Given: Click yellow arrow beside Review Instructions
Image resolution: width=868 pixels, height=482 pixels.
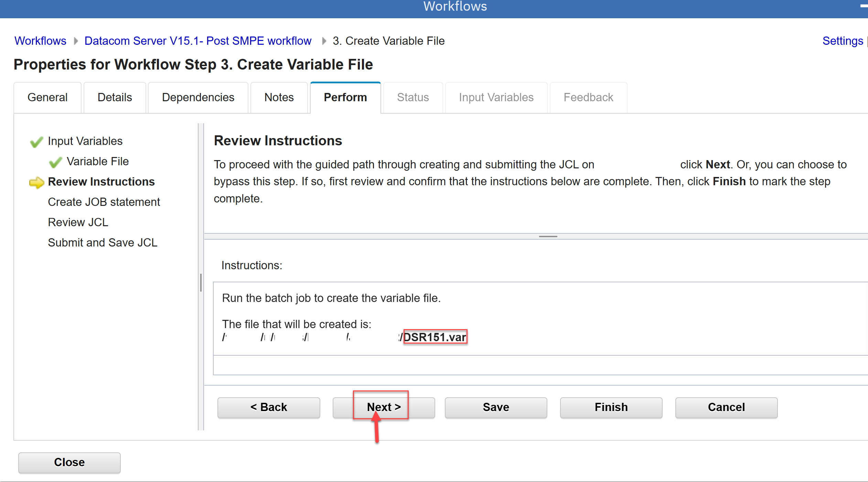Looking at the screenshot, I should [x=36, y=182].
